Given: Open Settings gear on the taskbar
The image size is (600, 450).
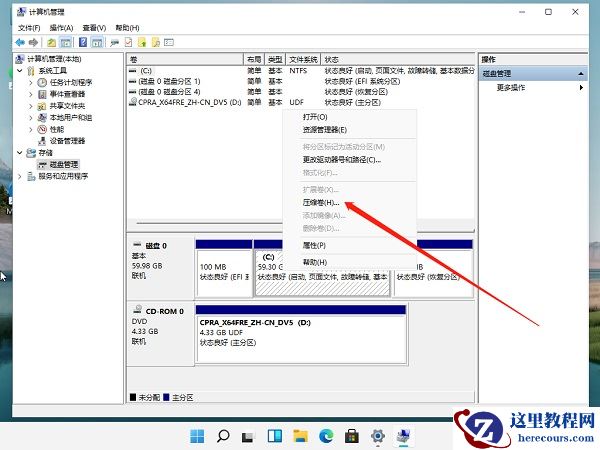Looking at the screenshot, I should pyautogui.click(x=378, y=436).
